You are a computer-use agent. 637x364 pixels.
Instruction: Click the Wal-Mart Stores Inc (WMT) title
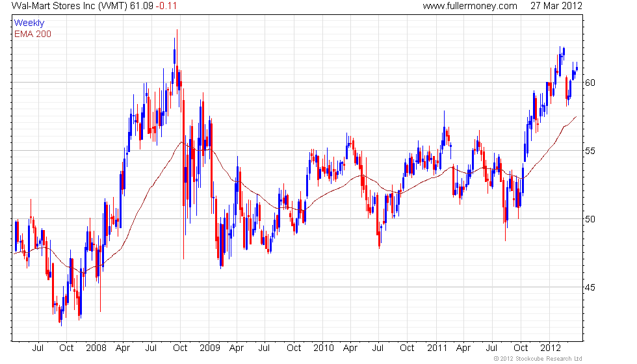click(x=70, y=6)
